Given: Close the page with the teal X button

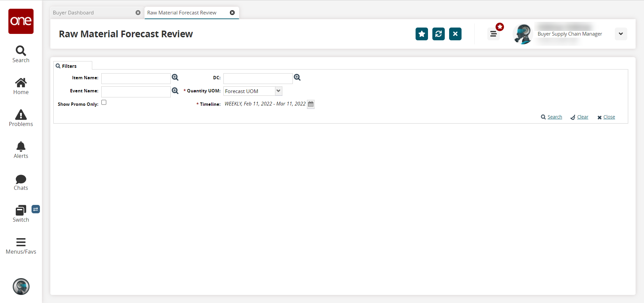Looking at the screenshot, I should [455, 34].
